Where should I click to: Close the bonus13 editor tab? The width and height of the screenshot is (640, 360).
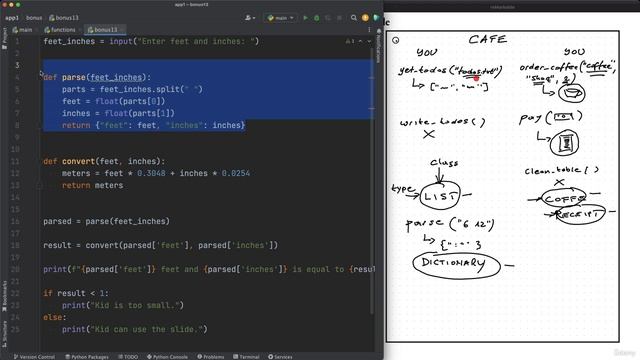pyautogui.click(x=122, y=30)
